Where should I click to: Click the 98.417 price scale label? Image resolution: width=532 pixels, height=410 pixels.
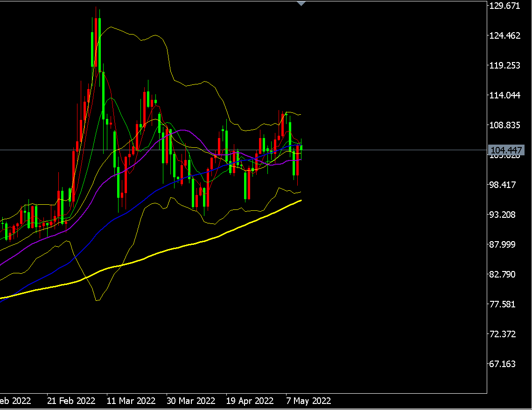tap(503, 185)
